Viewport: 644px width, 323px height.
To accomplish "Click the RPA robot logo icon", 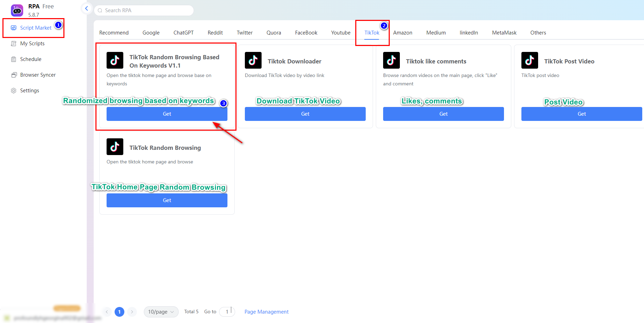I will (17, 10).
